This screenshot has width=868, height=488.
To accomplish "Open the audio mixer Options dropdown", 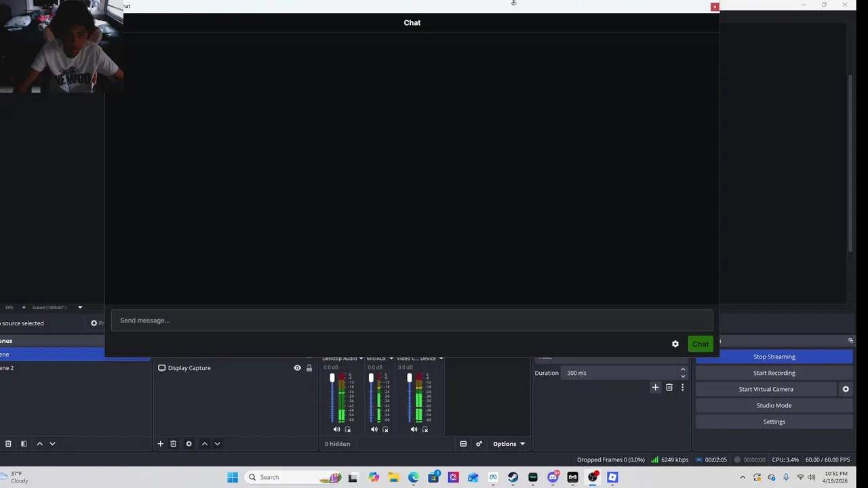I will (509, 444).
